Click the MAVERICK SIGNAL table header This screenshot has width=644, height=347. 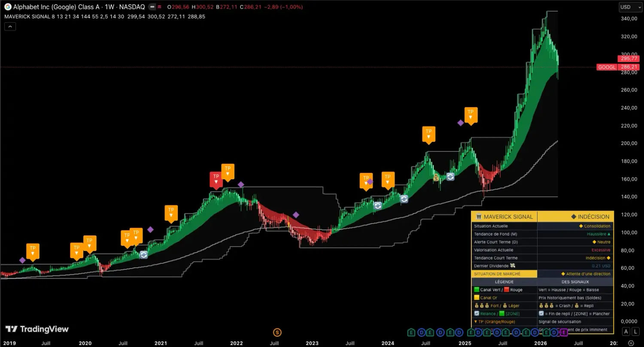click(x=504, y=217)
